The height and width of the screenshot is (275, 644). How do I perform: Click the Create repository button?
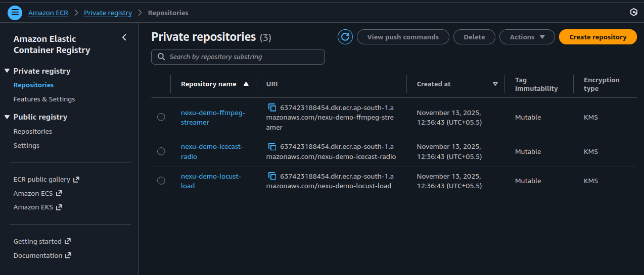click(598, 37)
